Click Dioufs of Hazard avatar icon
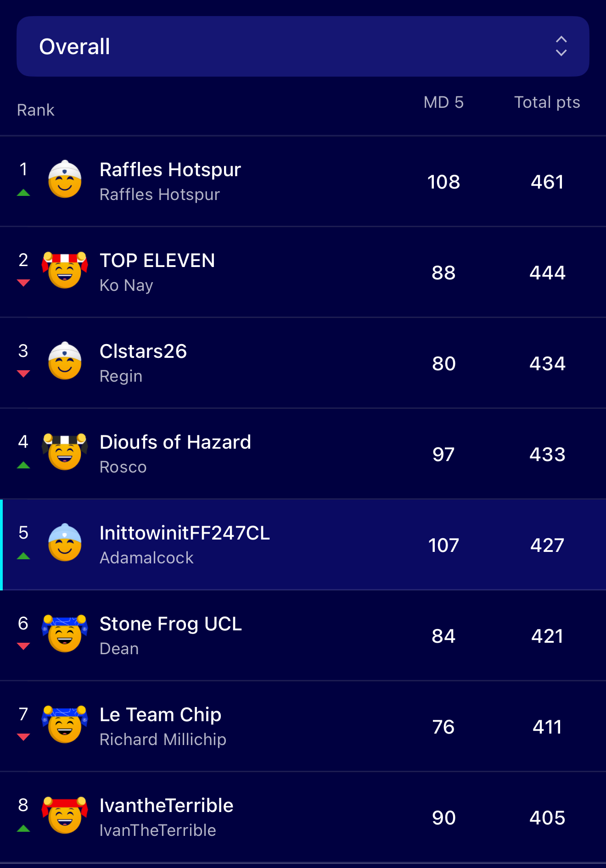The width and height of the screenshot is (606, 868). (x=65, y=452)
